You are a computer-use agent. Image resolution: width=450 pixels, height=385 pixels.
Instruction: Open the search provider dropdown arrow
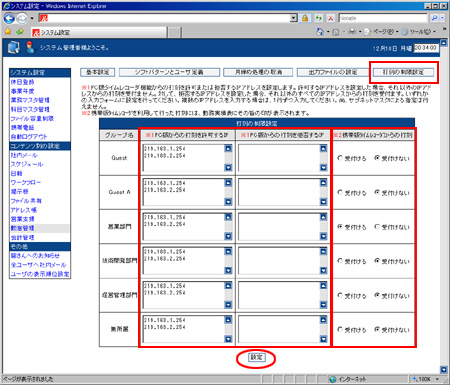[442, 18]
